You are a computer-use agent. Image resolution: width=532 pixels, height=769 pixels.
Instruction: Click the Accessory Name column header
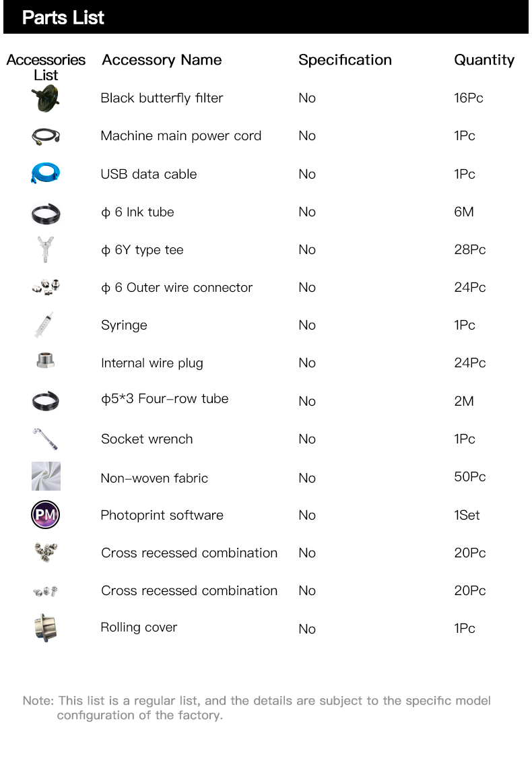coord(162,60)
